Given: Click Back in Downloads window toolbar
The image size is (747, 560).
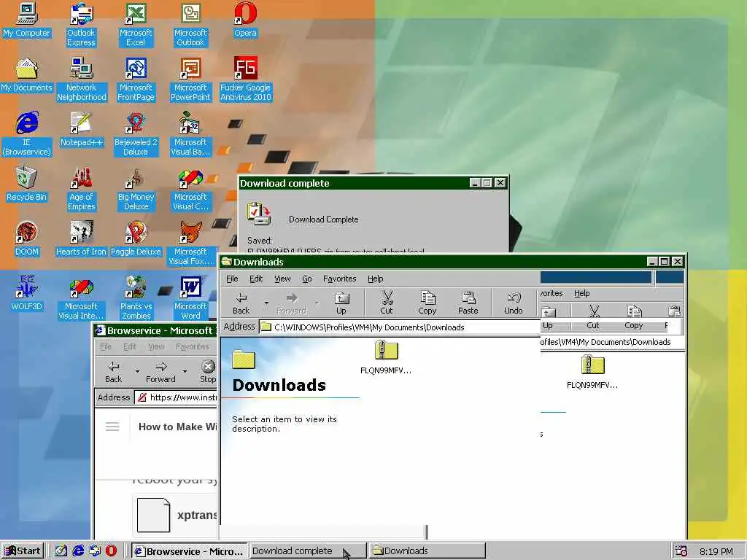Looking at the screenshot, I should point(241,303).
